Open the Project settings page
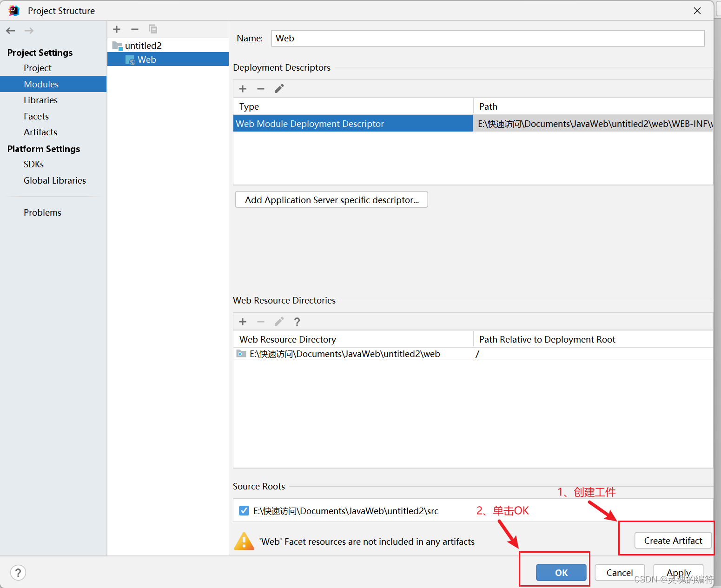 click(38, 68)
